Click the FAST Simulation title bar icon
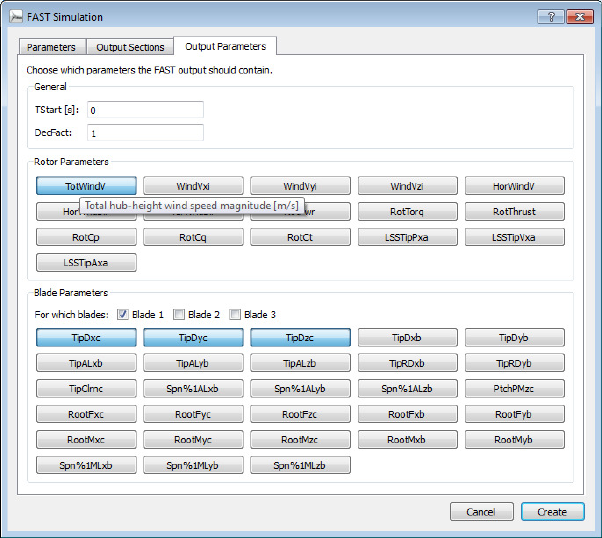The image size is (602, 538). [16, 17]
